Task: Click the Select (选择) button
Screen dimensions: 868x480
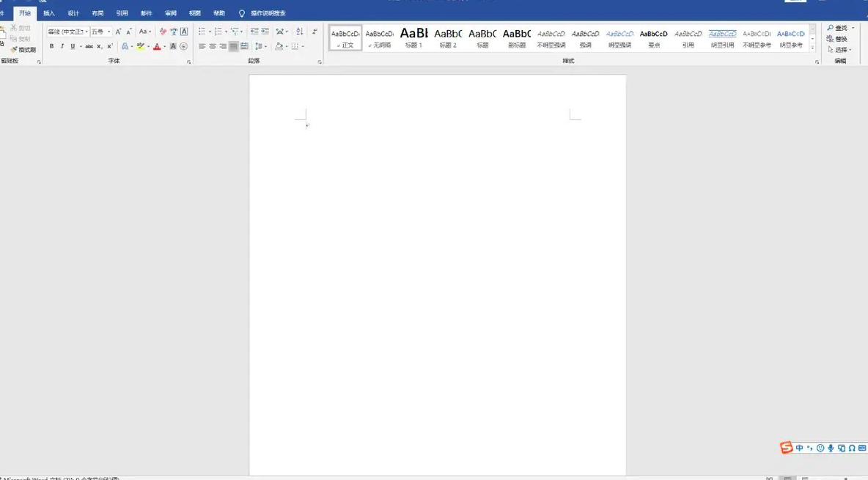Action: coord(839,50)
